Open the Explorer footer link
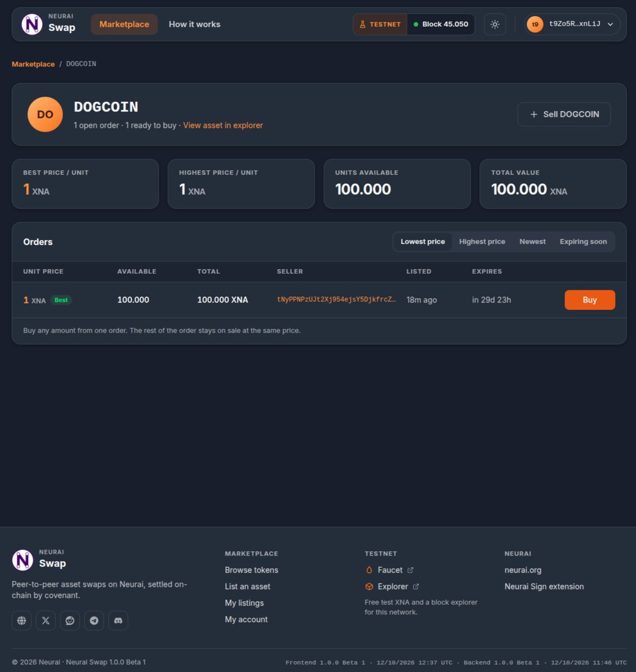 (x=392, y=586)
